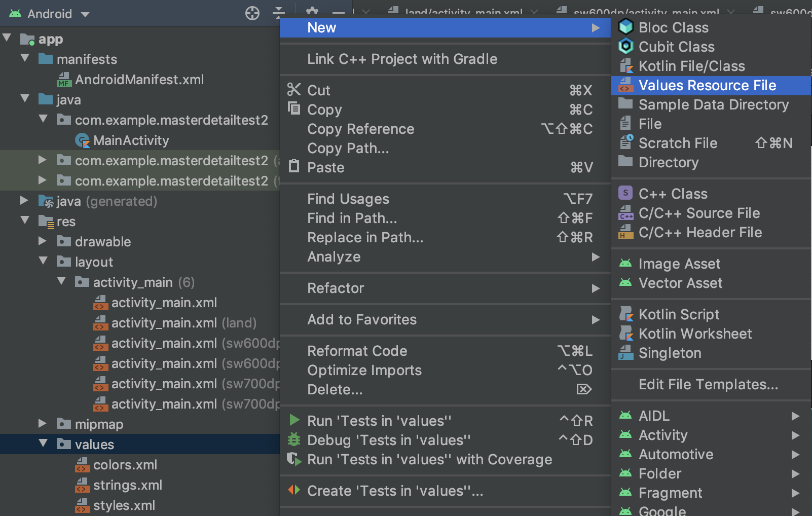Select Optimize Imports menu item

[445, 370]
